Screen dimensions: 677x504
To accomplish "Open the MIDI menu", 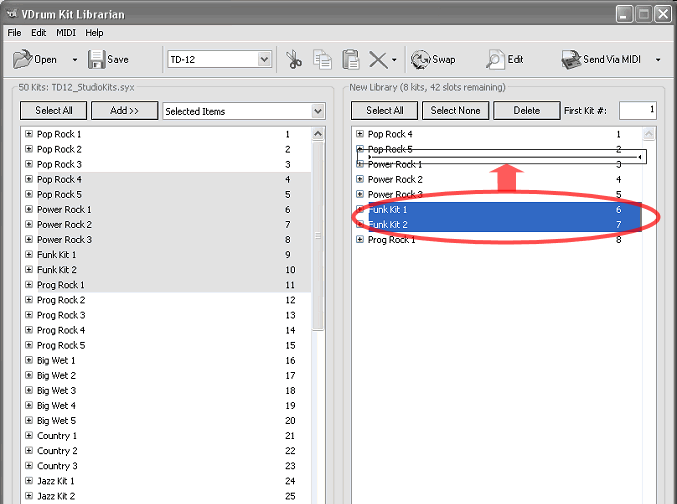I will coord(65,33).
